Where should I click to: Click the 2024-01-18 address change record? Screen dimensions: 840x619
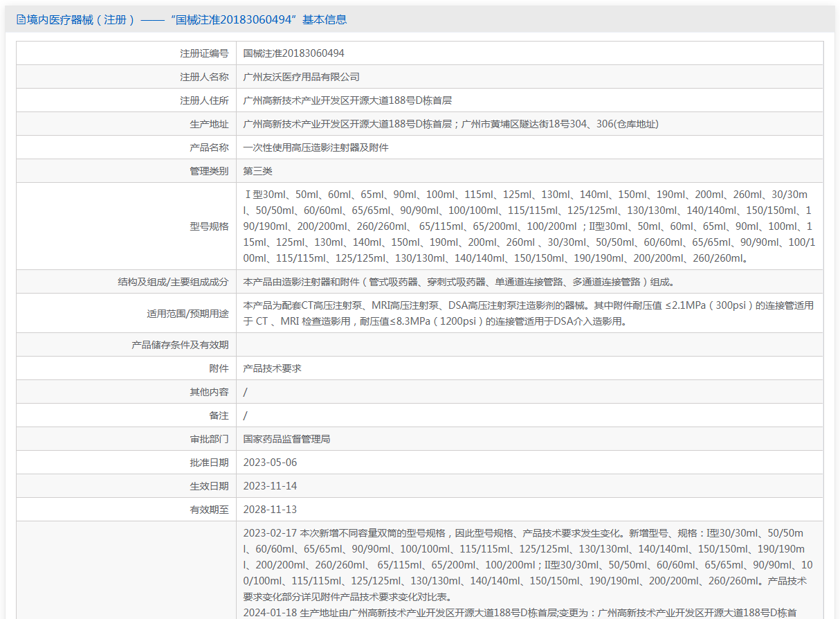click(520, 613)
